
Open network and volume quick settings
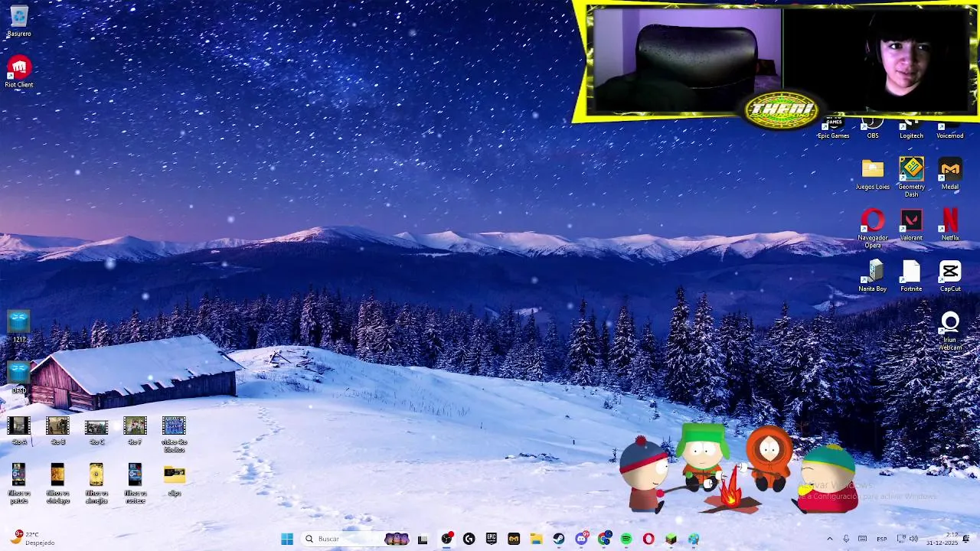tap(906, 539)
